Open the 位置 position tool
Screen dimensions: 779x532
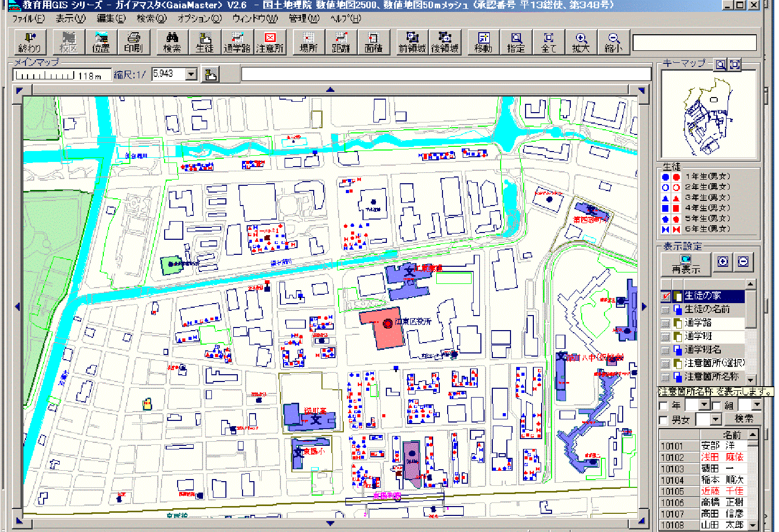(x=101, y=42)
